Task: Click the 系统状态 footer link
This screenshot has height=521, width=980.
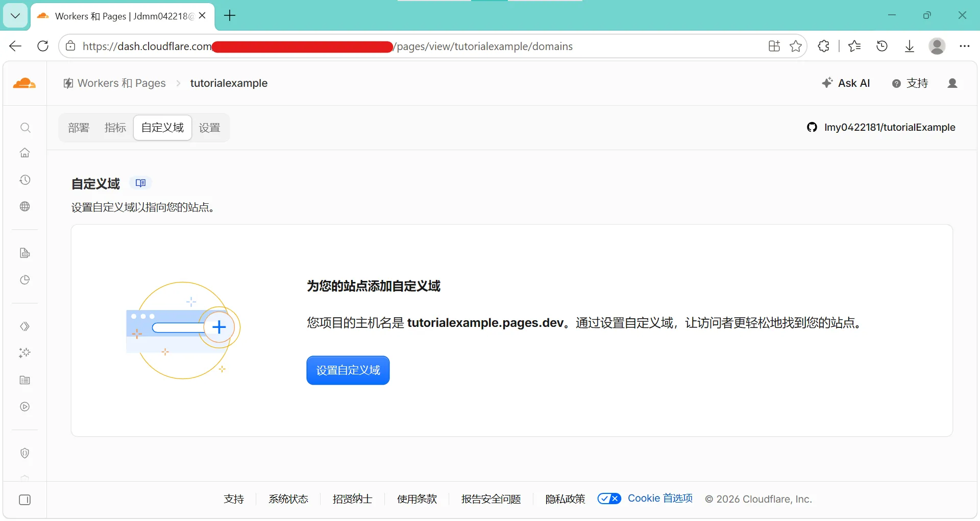Action: (x=288, y=499)
